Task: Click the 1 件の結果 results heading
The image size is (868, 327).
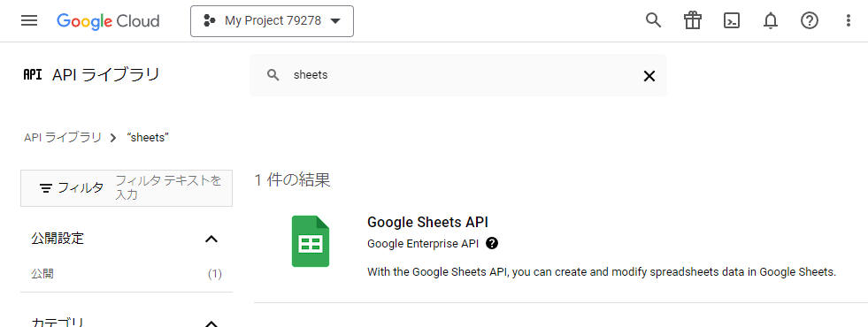Action: [x=292, y=179]
